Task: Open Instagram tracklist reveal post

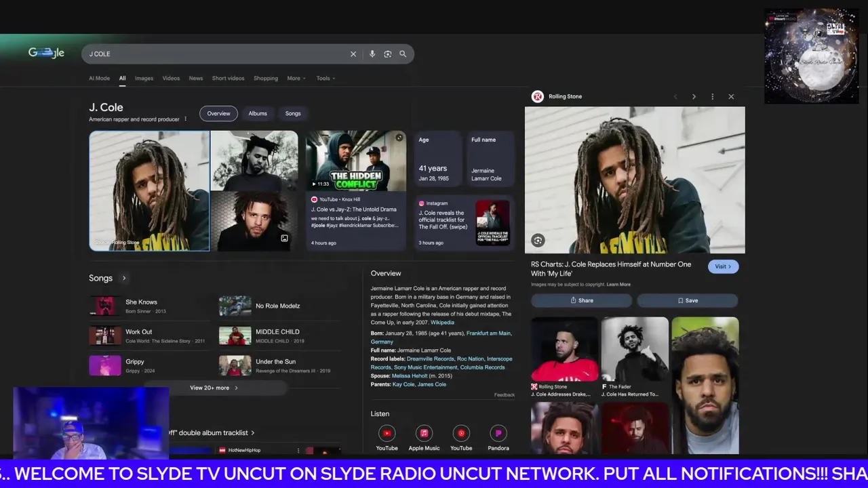Action: [465, 222]
